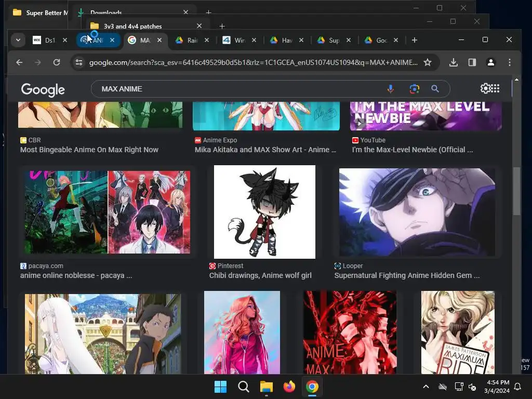
Task: Open Supernatural Fighting Anime Hidden Gem link
Action: pos(407,275)
